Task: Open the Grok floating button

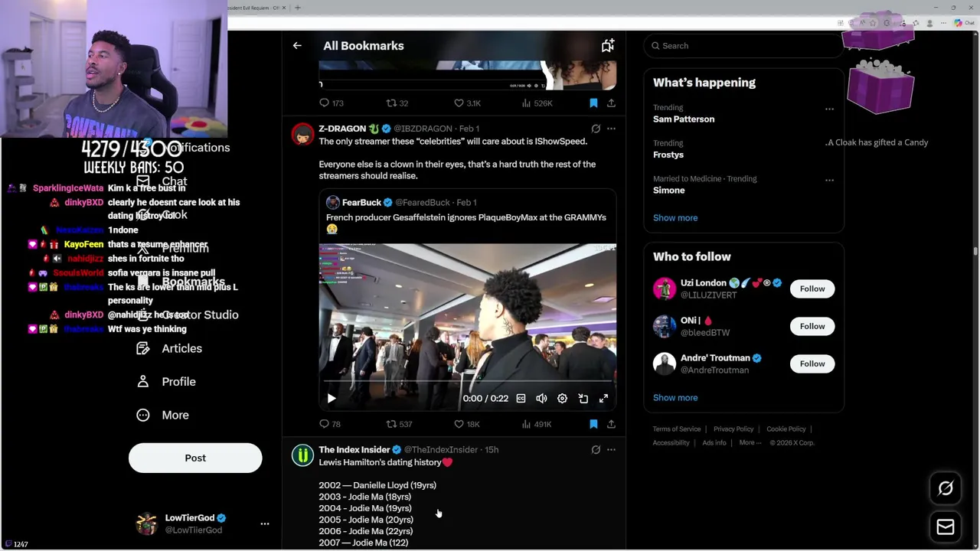Action: coord(946,488)
